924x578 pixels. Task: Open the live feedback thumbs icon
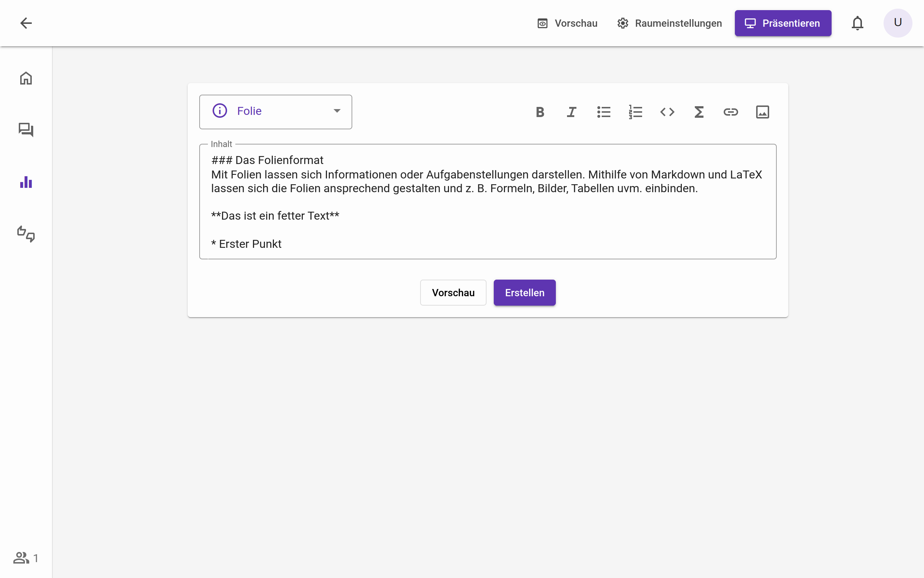26,234
